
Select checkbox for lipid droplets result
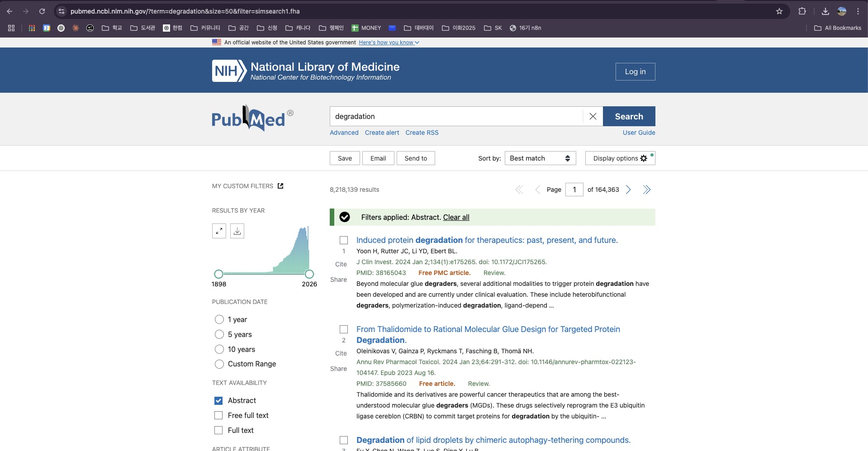344,440
